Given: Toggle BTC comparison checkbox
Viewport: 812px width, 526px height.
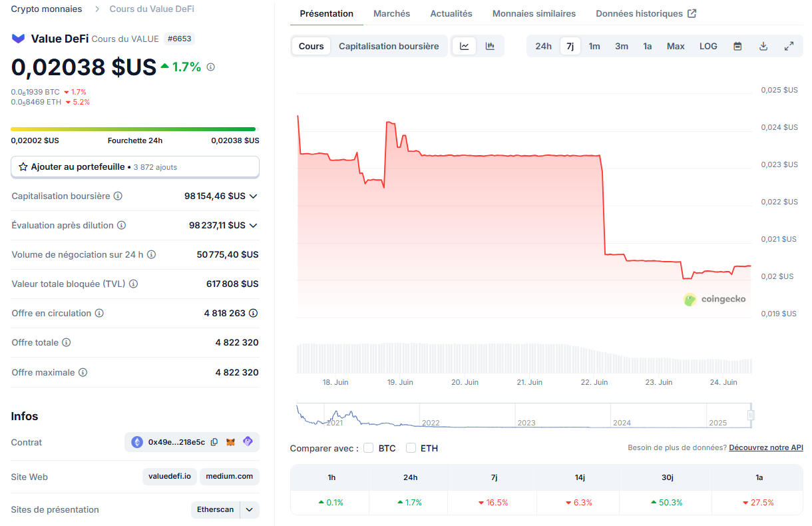Looking at the screenshot, I should point(368,448).
